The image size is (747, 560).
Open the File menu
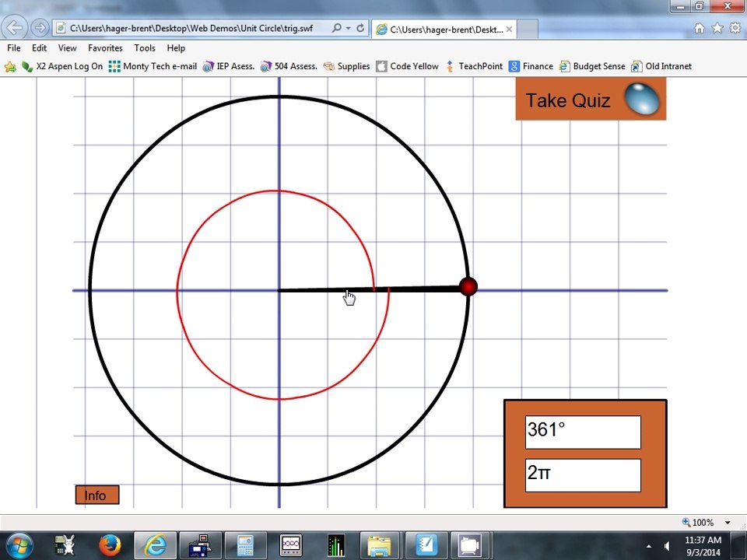point(14,48)
